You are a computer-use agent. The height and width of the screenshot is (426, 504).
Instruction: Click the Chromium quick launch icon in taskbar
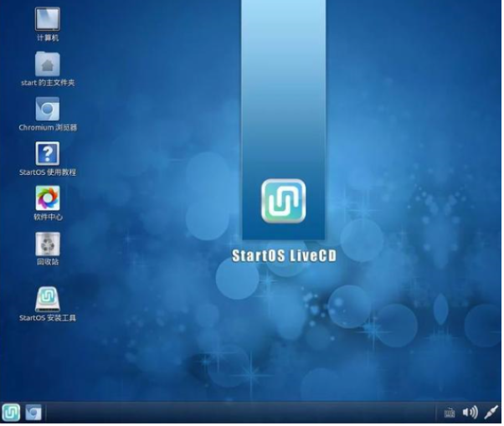(x=33, y=413)
